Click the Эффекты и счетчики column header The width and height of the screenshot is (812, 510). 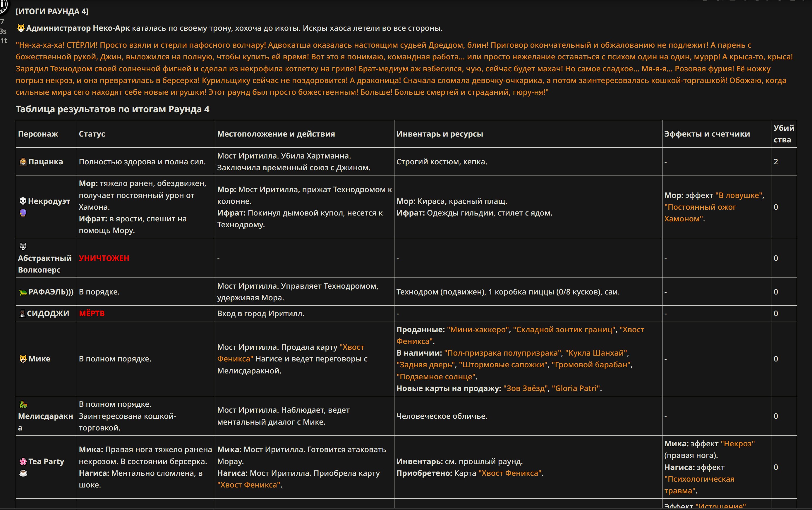pos(707,134)
